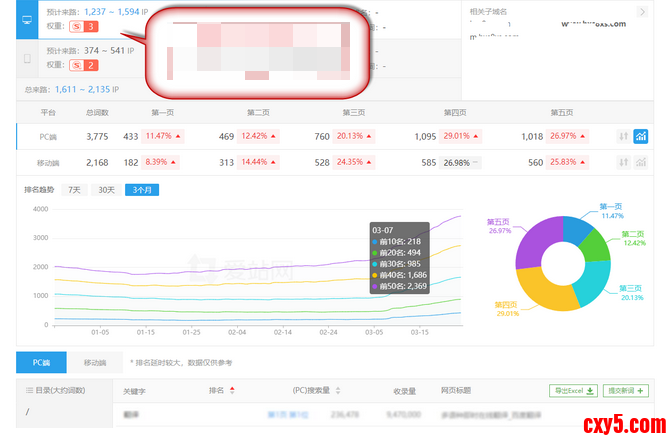Viewport: 671px width, 440px height.
Task: Click the sort arrows icon in PC端 row
Action: (622, 136)
